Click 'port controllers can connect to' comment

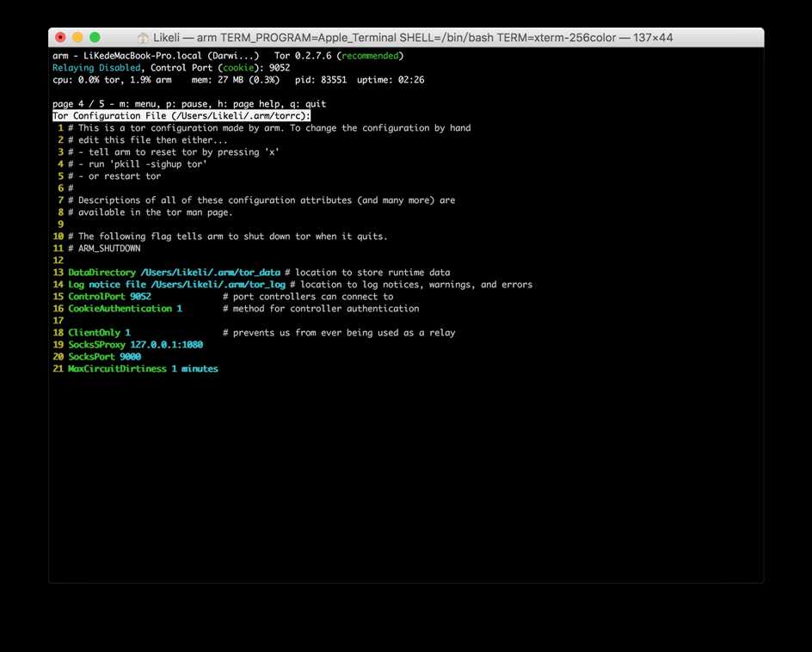[x=308, y=297]
